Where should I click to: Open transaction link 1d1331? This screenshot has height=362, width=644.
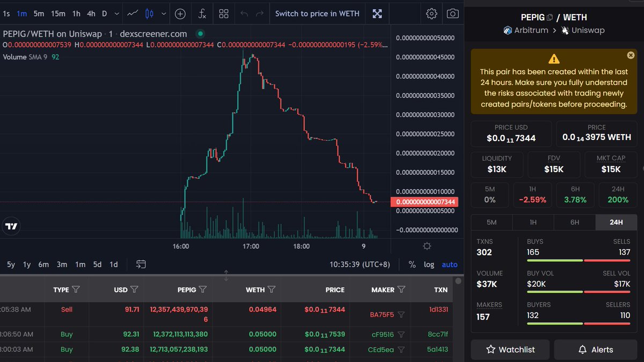coord(438,309)
